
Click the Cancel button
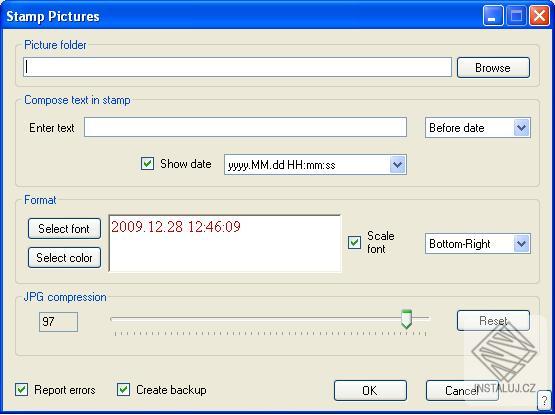point(462,391)
